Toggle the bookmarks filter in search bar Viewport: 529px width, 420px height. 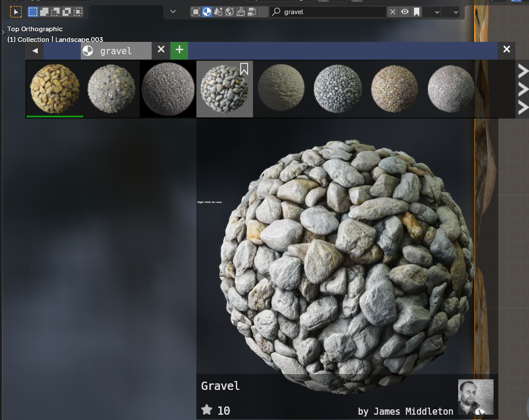click(x=417, y=12)
